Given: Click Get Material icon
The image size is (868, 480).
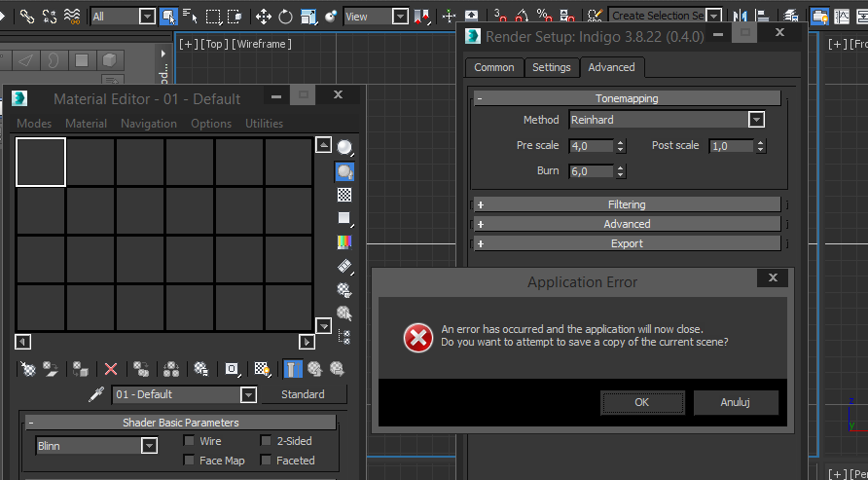Looking at the screenshot, I should click(28, 369).
